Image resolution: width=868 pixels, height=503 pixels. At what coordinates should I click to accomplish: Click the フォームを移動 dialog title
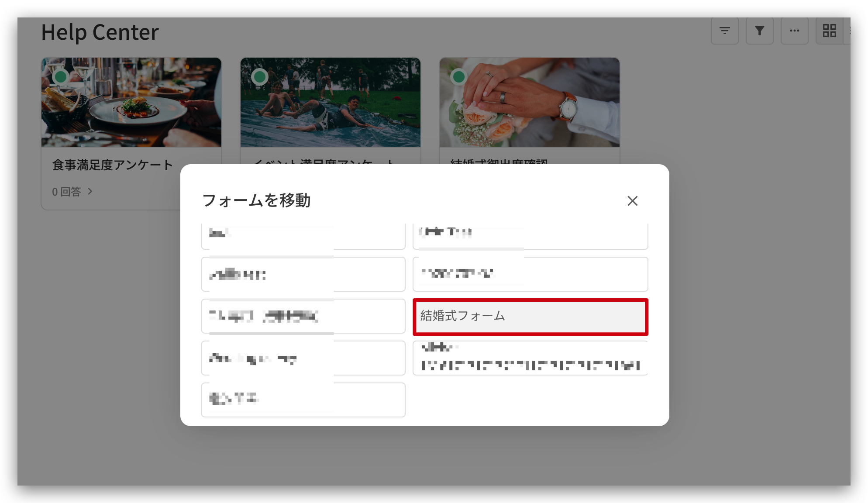pos(256,200)
